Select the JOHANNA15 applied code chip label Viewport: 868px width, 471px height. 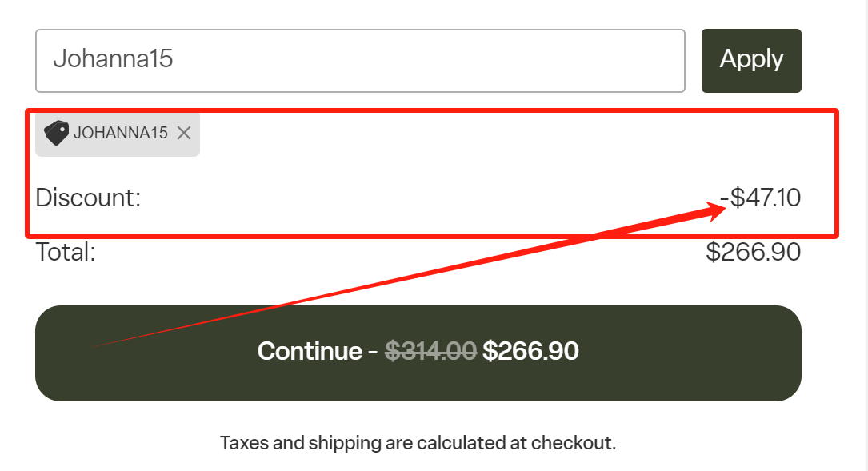click(x=121, y=133)
